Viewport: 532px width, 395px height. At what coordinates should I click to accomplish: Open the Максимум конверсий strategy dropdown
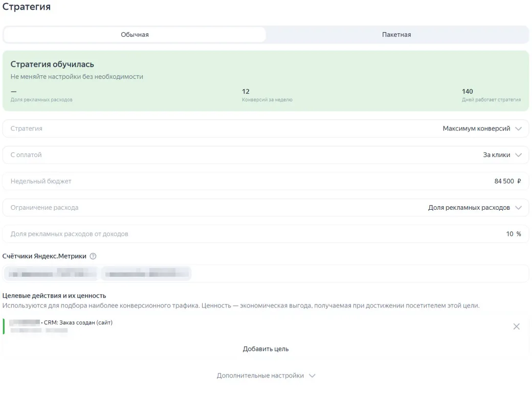[265, 128]
